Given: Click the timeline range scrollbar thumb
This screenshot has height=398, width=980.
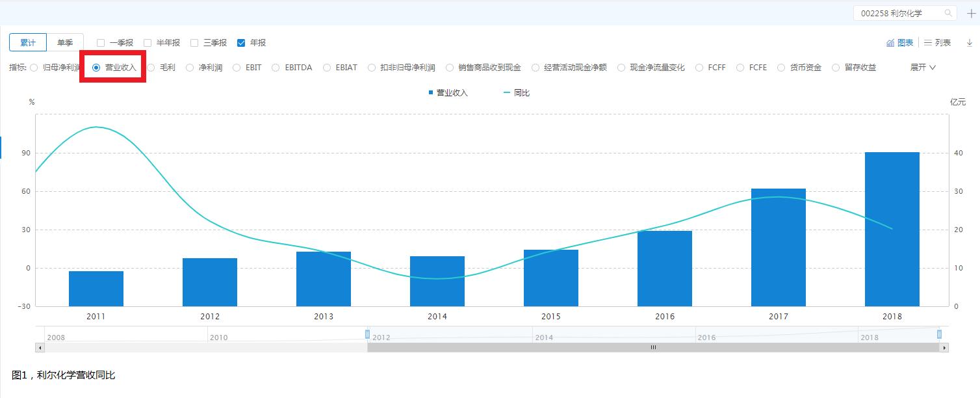Looking at the screenshot, I should [x=652, y=348].
